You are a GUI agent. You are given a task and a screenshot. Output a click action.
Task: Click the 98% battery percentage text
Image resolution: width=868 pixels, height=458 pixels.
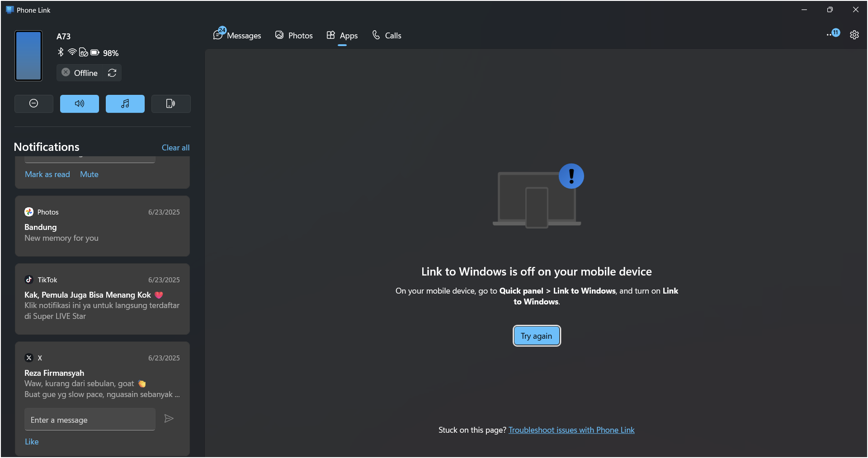coord(111,53)
